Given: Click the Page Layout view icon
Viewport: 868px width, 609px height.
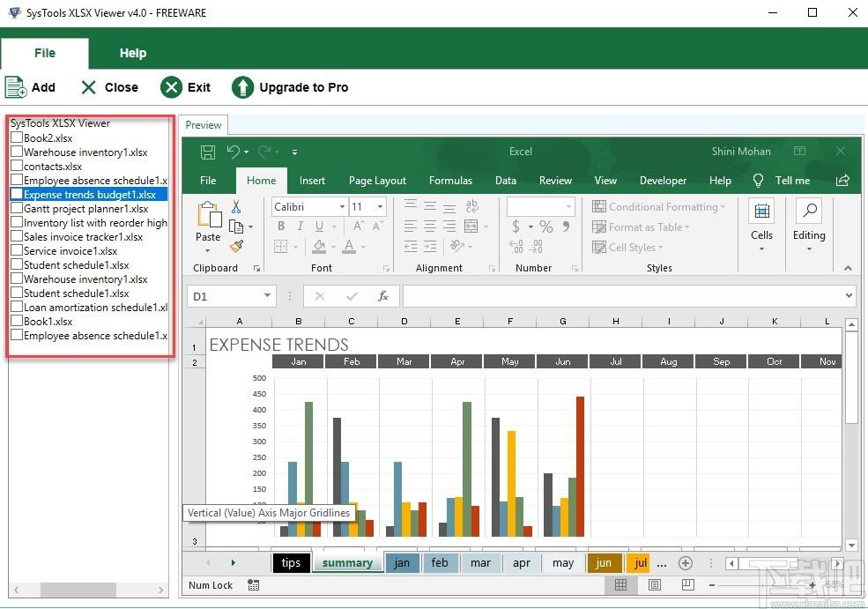Looking at the screenshot, I should (x=655, y=584).
